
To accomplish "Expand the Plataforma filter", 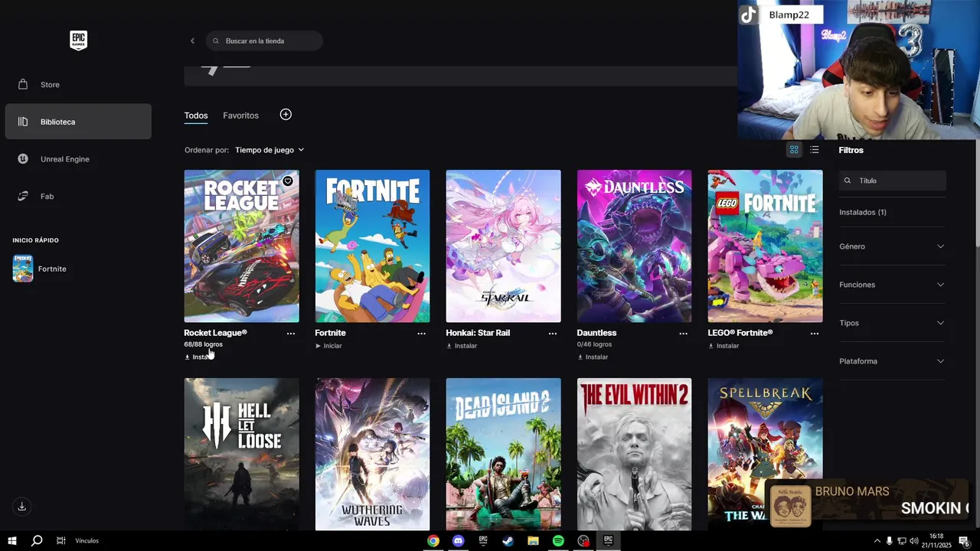I will (x=893, y=361).
